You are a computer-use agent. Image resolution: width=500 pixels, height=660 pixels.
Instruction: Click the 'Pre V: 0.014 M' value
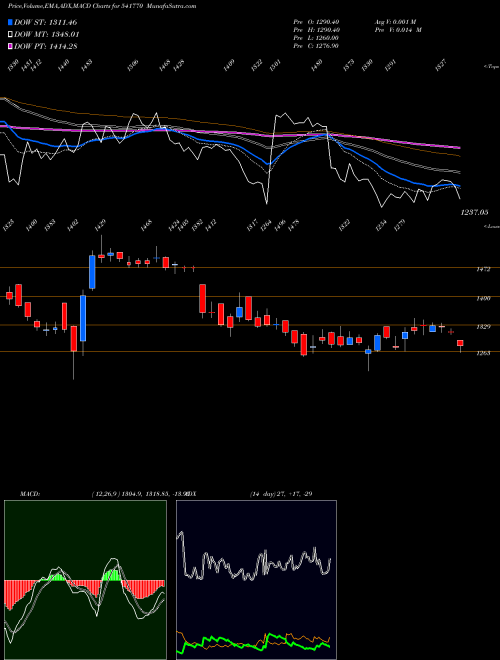[398, 30]
